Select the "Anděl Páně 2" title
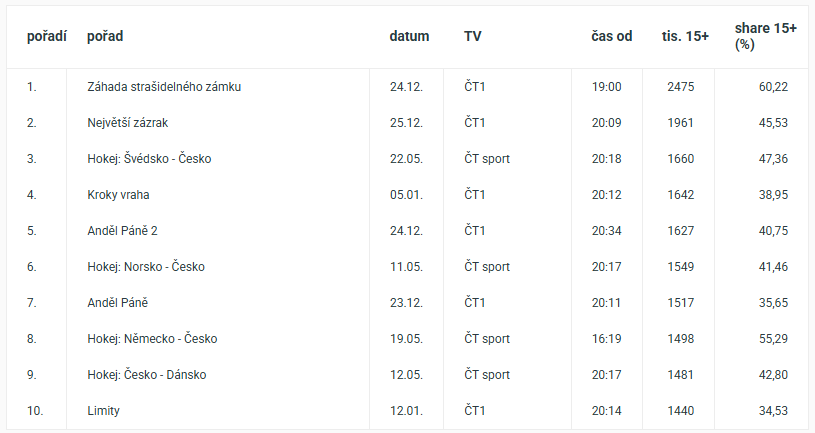 pos(122,231)
